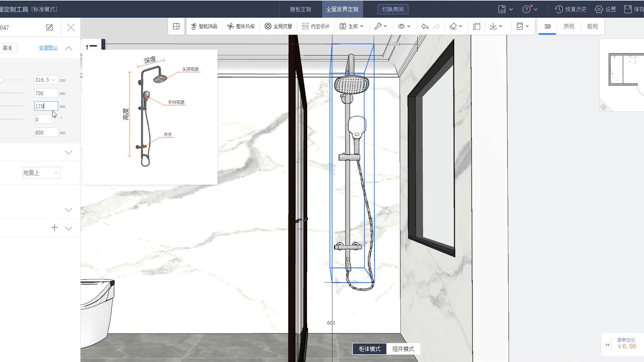Click the panel frame icon in toolbar
644x362 pixels.
pyautogui.click(x=477, y=26)
